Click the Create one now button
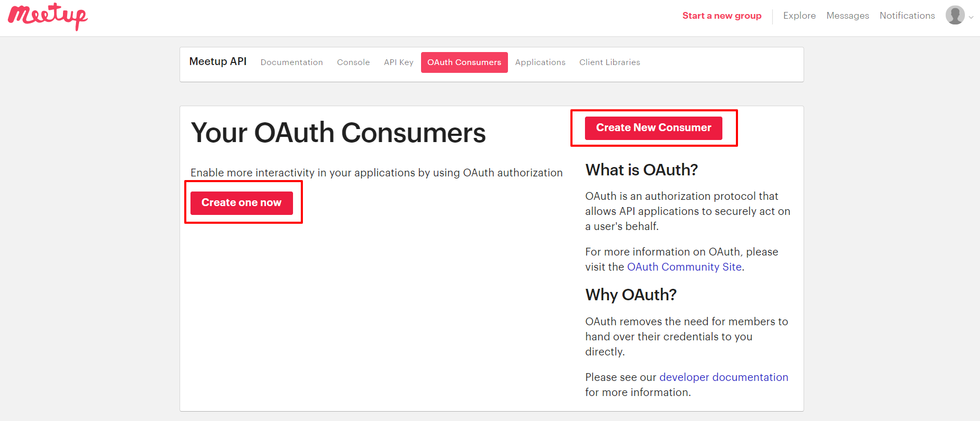 pos(241,203)
